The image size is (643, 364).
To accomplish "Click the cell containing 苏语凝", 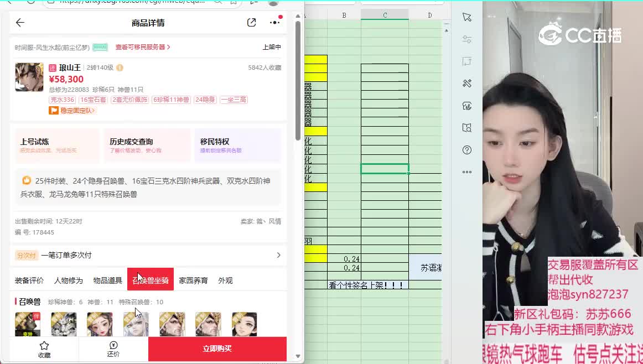I will coord(426,268).
